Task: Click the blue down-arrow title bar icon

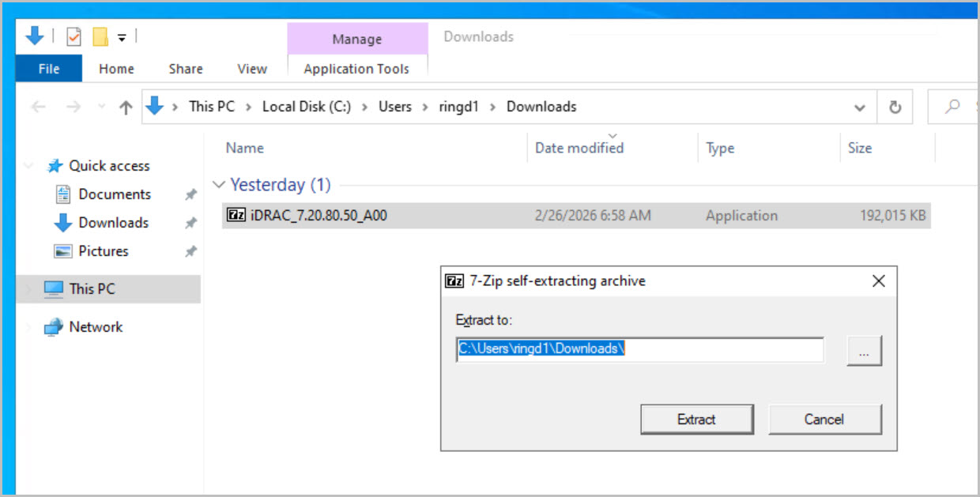Action: (x=35, y=36)
